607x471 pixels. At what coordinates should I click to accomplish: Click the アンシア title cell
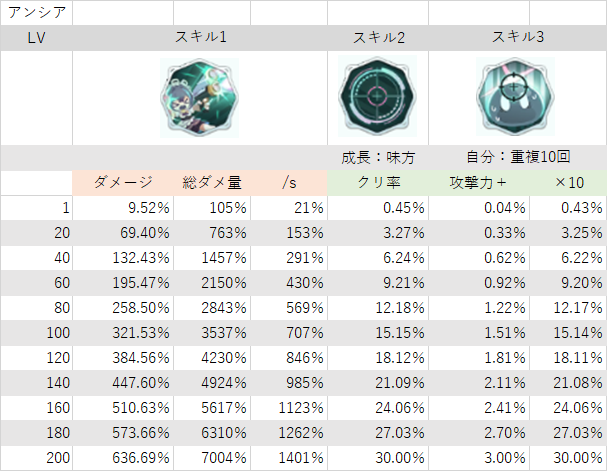36,13
